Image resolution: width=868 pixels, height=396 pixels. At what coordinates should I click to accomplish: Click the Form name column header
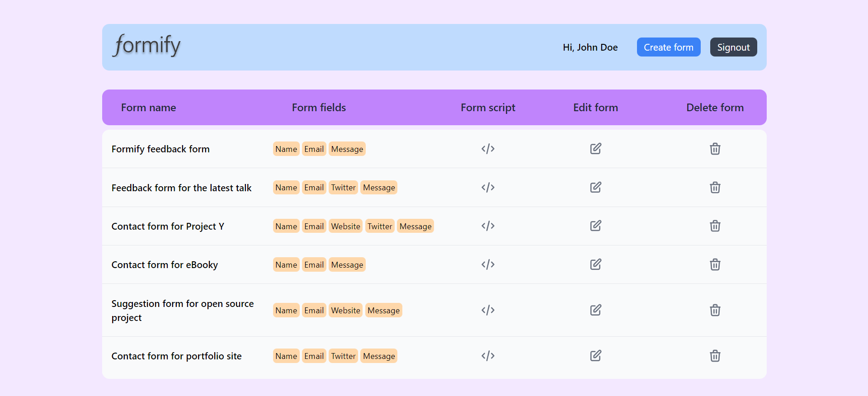[x=148, y=108]
